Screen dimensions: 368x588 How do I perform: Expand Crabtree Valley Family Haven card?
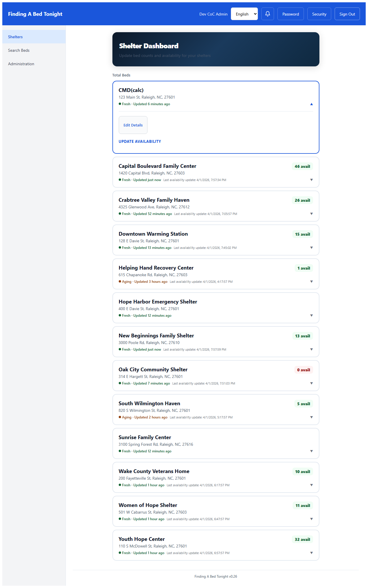[x=311, y=214]
